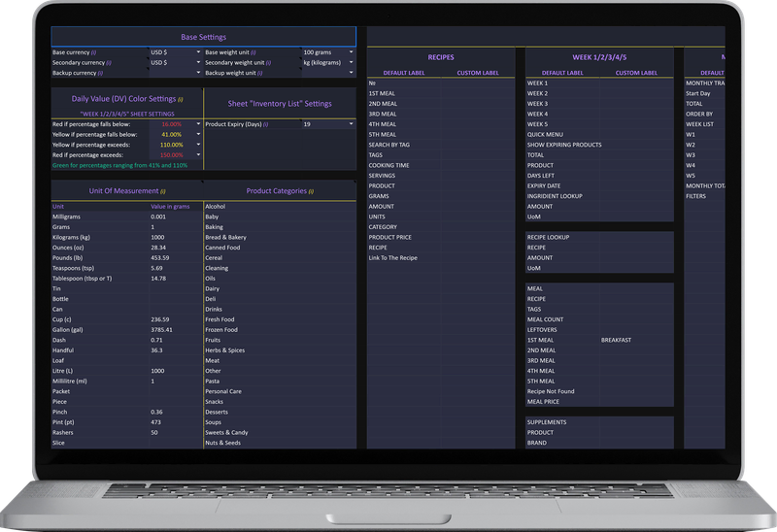Click the 16.00% red threshold value
The width and height of the screenshot is (777, 532).
(x=172, y=124)
